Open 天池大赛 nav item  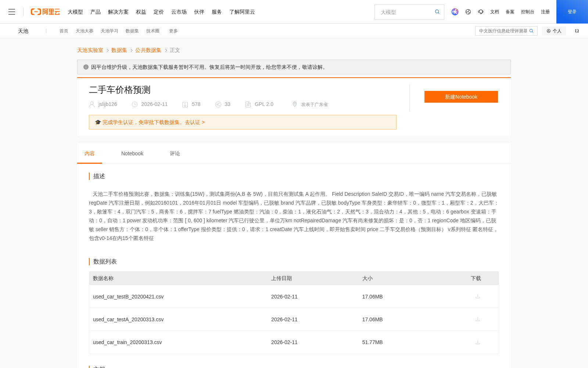85,31
